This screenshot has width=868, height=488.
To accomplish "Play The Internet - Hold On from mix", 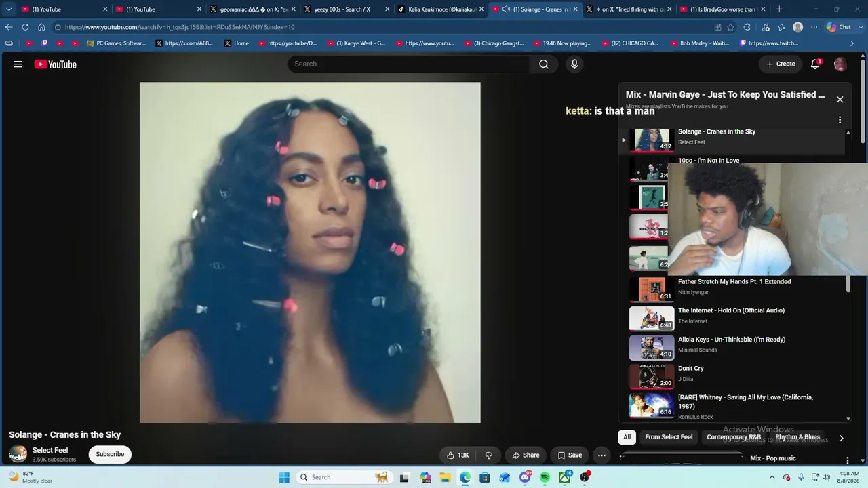I will [x=731, y=310].
